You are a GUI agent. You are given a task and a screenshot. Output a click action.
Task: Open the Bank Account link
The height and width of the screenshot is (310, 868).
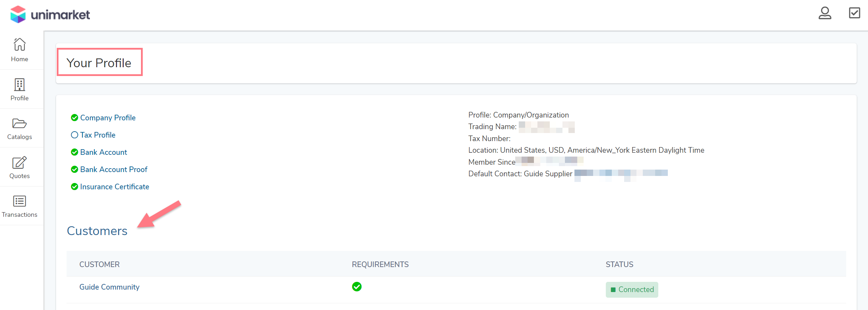pos(104,152)
